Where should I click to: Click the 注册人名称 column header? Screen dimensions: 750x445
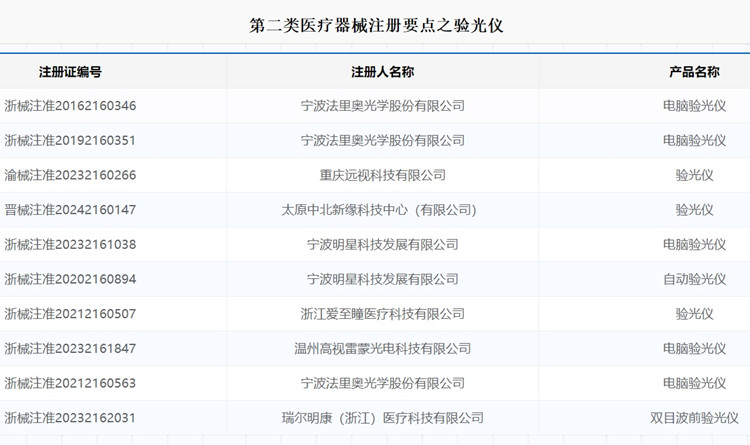coord(383,72)
